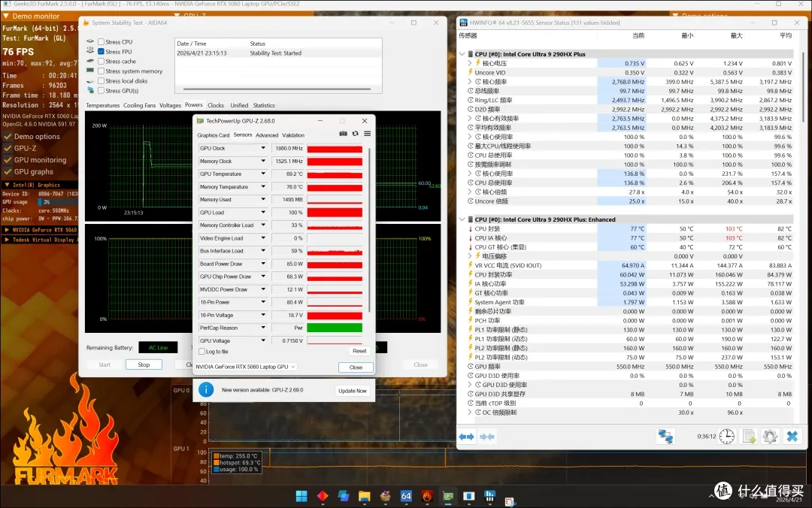Open the NVIDIA GeForce RTX 5060 Laptop GPU selector
Viewport: 812px width, 508px height.
pyautogui.click(x=245, y=367)
